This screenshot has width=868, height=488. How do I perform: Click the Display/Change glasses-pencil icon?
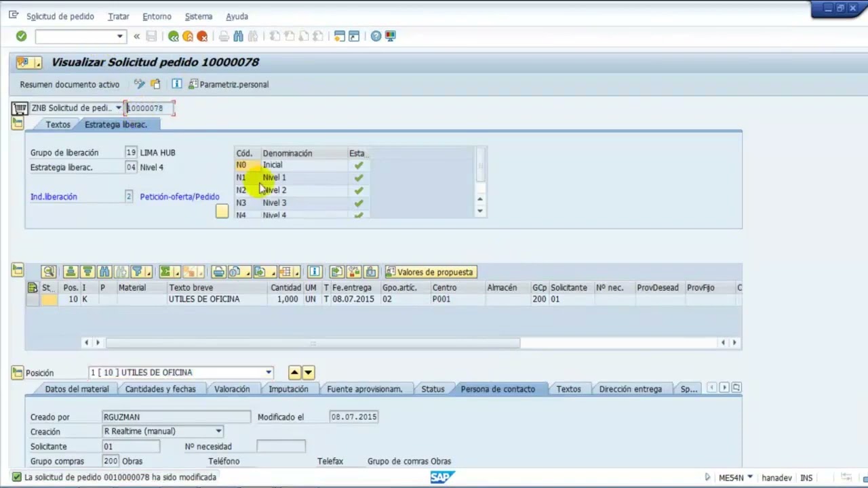click(x=140, y=84)
